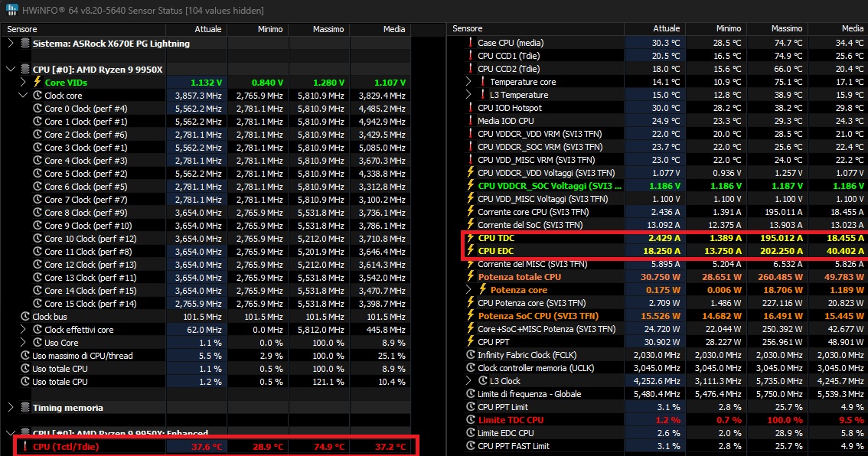Click the thermometer icon beside CPU VDDCR_SOC VRM
868x456 pixels.
(x=471, y=147)
